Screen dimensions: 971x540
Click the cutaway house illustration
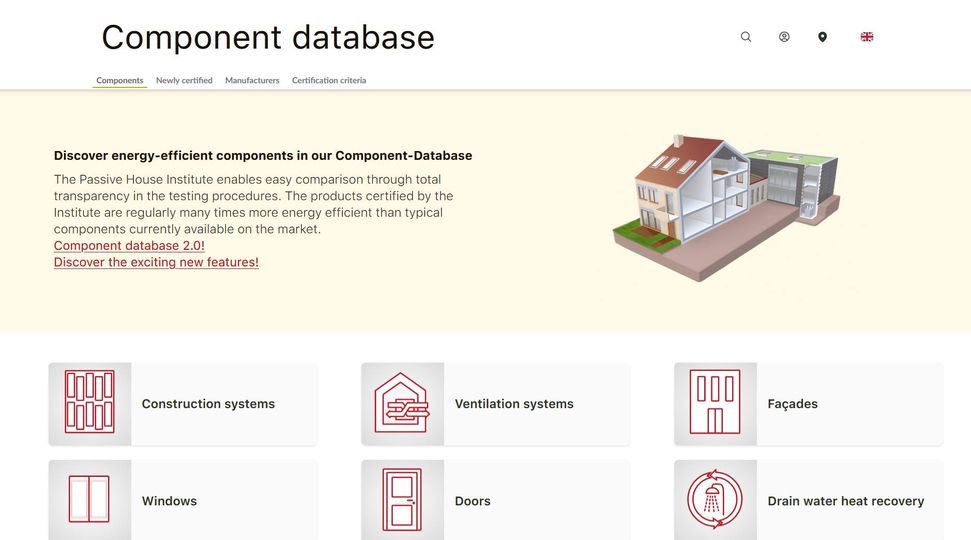[x=725, y=207]
